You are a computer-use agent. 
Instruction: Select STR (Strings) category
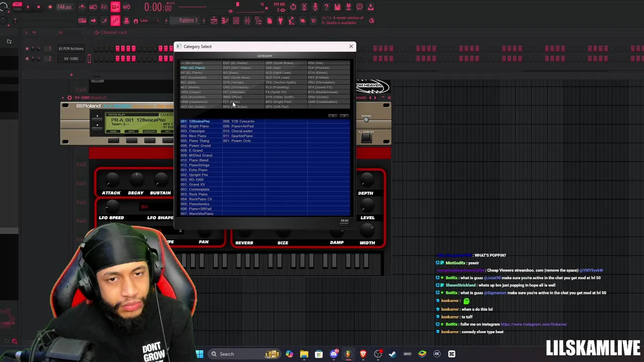[244, 82]
